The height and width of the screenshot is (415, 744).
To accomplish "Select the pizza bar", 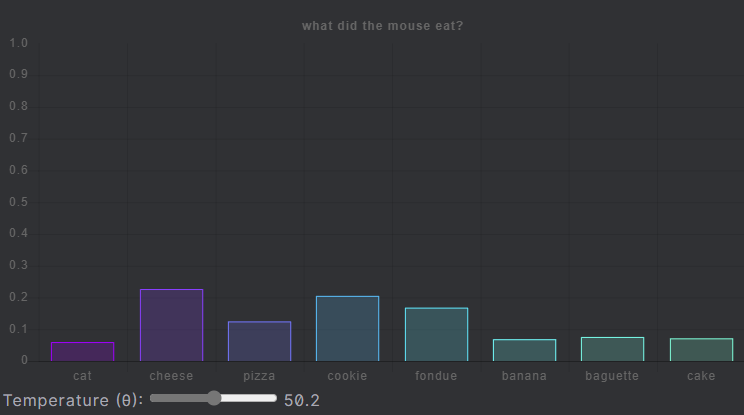I will point(260,341).
